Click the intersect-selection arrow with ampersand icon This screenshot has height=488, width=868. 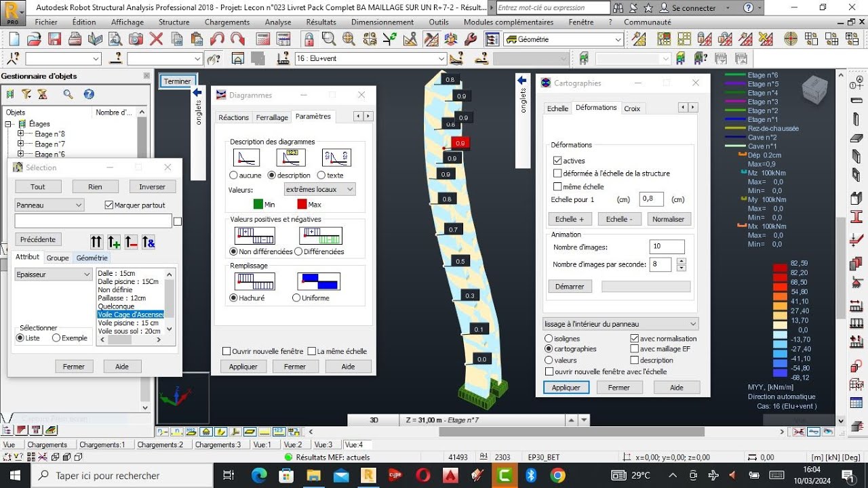[149, 242]
